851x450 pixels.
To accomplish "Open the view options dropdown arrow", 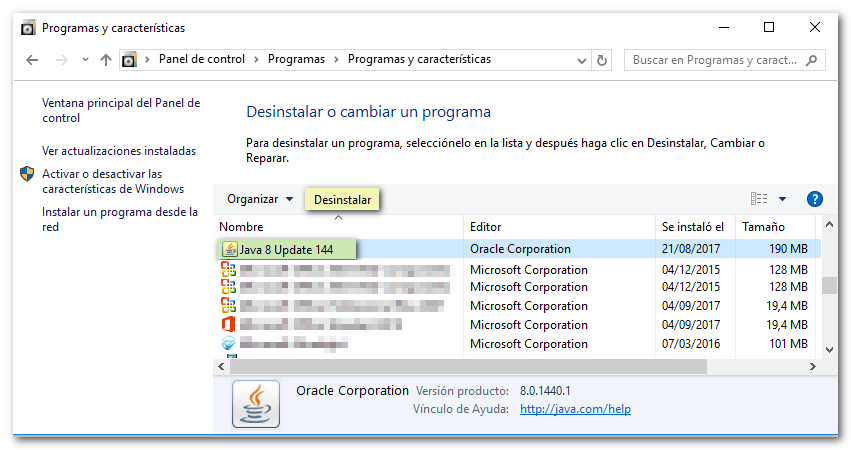I will point(782,199).
